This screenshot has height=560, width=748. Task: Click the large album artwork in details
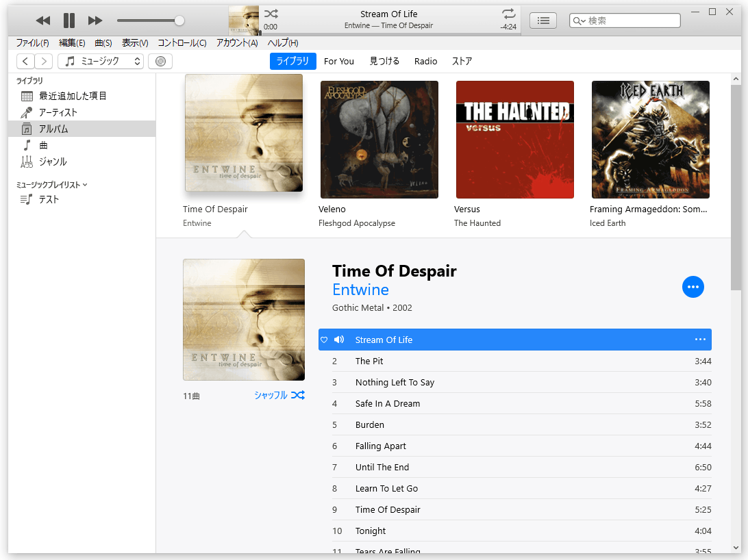pos(244,320)
